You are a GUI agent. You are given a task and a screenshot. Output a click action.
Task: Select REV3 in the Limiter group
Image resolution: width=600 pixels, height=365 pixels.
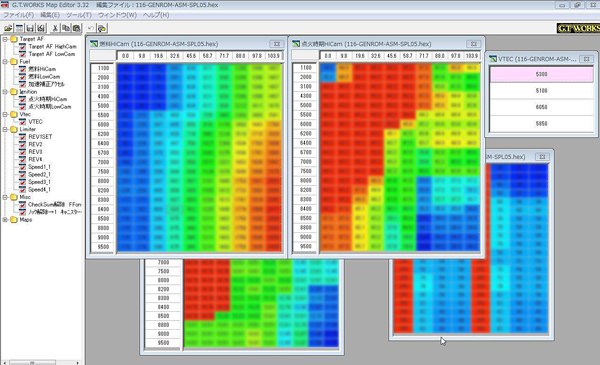[x=35, y=152]
